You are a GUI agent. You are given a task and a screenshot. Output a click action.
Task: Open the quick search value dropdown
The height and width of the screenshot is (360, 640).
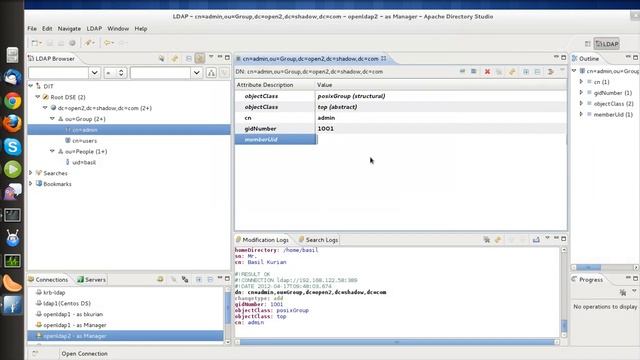pos(197,73)
